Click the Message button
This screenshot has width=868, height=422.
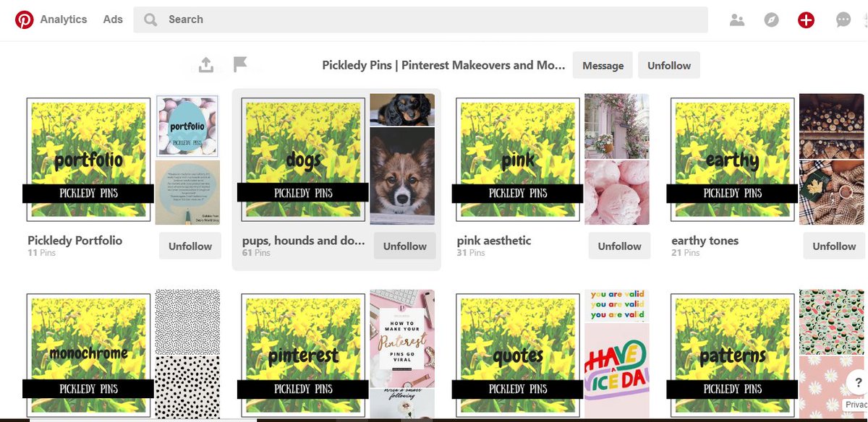click(603, 65)
